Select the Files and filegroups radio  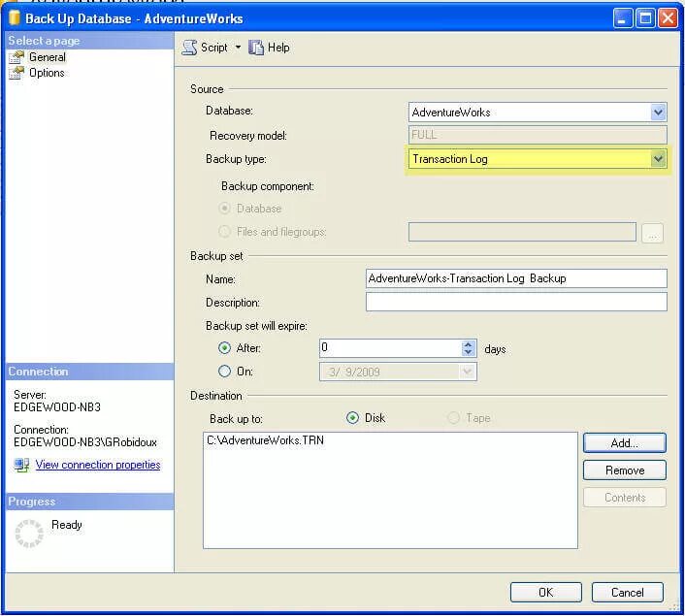click(224, 232)
